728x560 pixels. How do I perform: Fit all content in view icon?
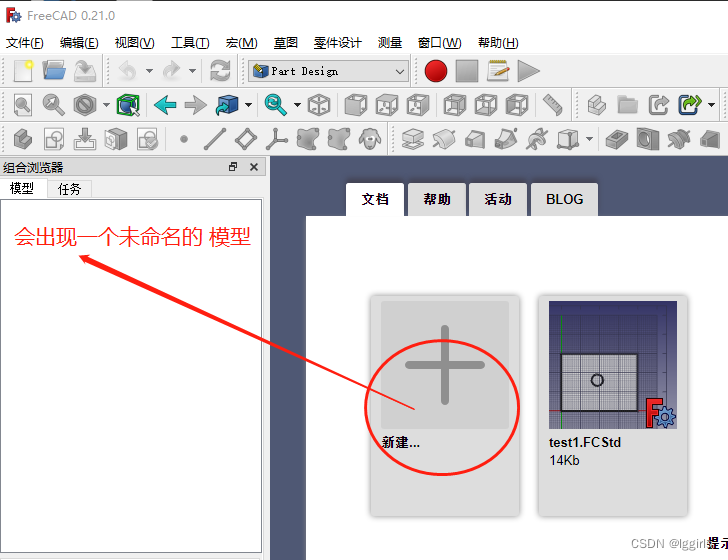pos(23,105)
